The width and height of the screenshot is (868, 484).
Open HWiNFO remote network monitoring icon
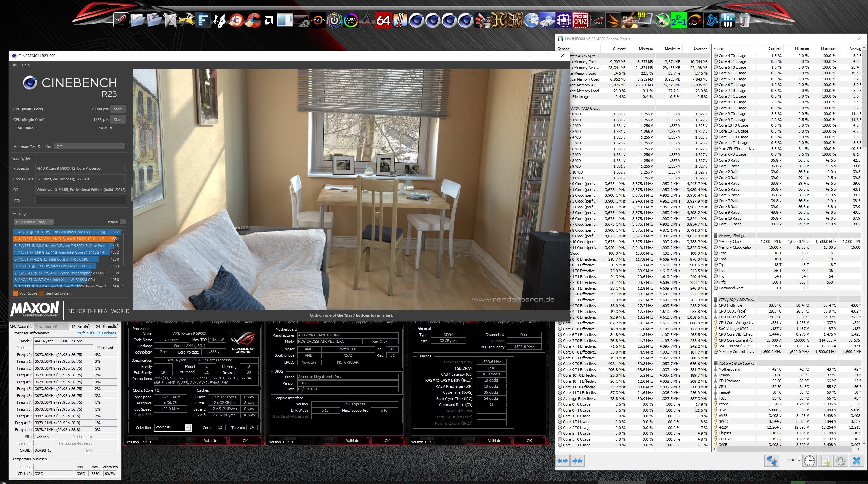pyautogui.click(x=771, y=460)
